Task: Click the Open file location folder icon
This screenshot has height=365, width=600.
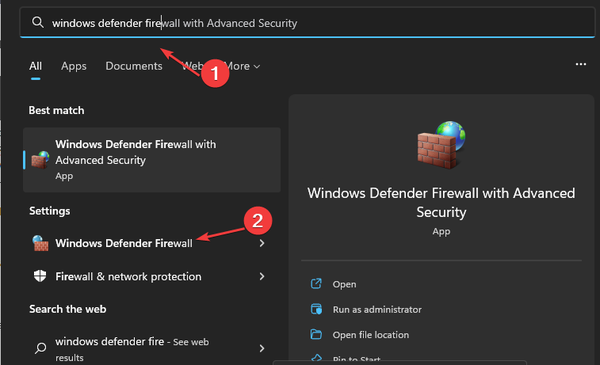Action: click(316, 334)
